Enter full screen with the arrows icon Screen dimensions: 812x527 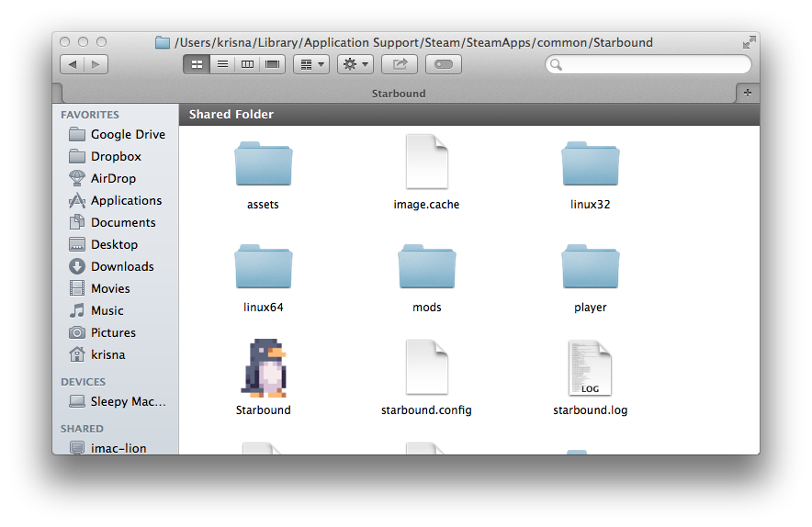(749, 42)
